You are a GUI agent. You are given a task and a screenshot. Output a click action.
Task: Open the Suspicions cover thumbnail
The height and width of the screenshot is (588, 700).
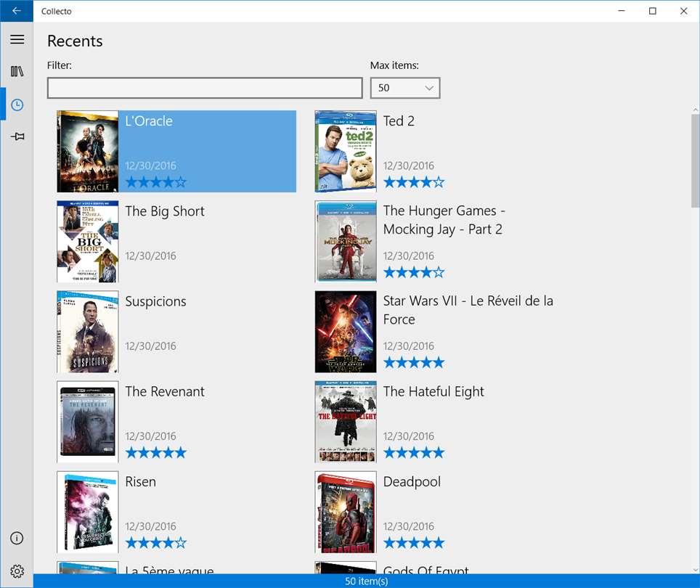tap(87, 332)
